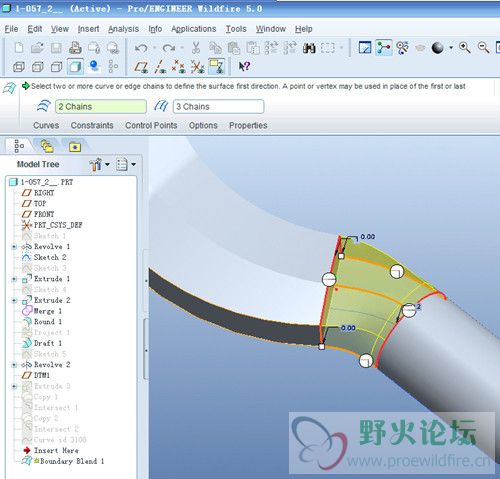Viewport: 500px width, 479px height.
Task: Switch display to No Hidden mode
Action: click(56, 67)
